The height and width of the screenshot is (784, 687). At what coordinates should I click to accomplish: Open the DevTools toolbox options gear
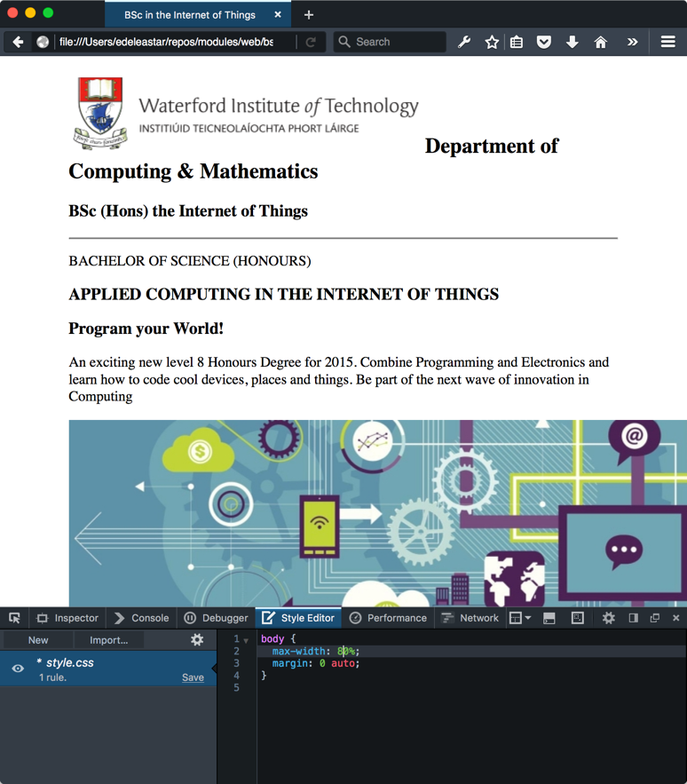pos(608,618)
